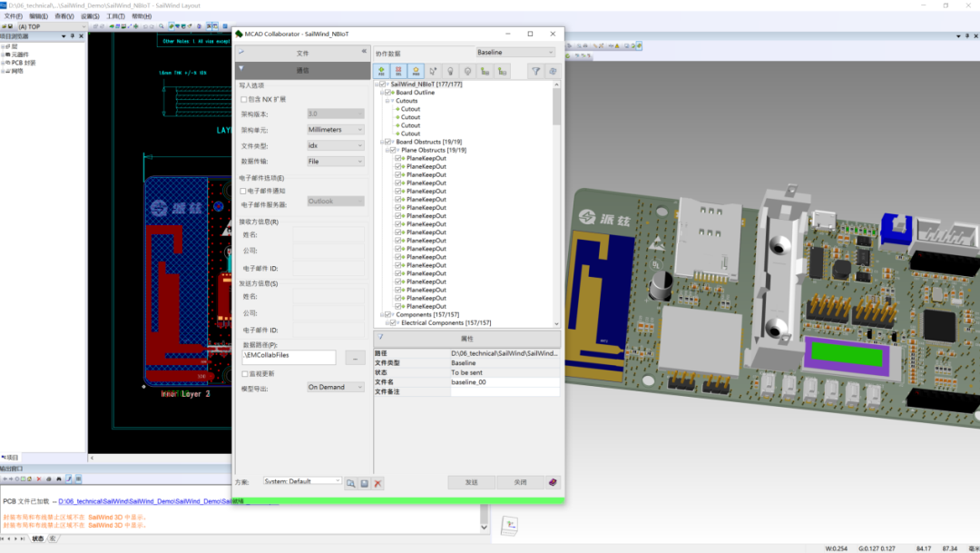The width and height of the screenshot is (980, 553).
Task: Select the cursor pick icon in collaborator toolbar
Action: tap(433, 72)
